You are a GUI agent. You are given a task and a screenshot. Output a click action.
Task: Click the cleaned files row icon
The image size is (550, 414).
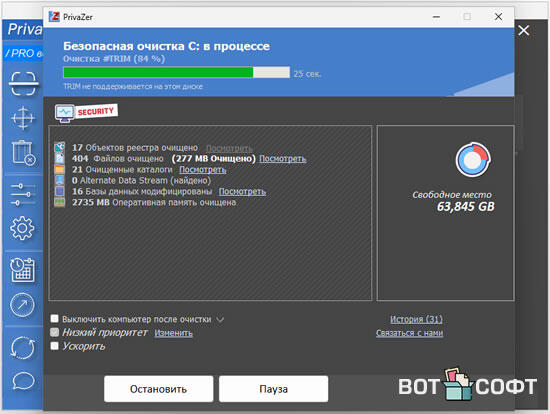(60, 158)
